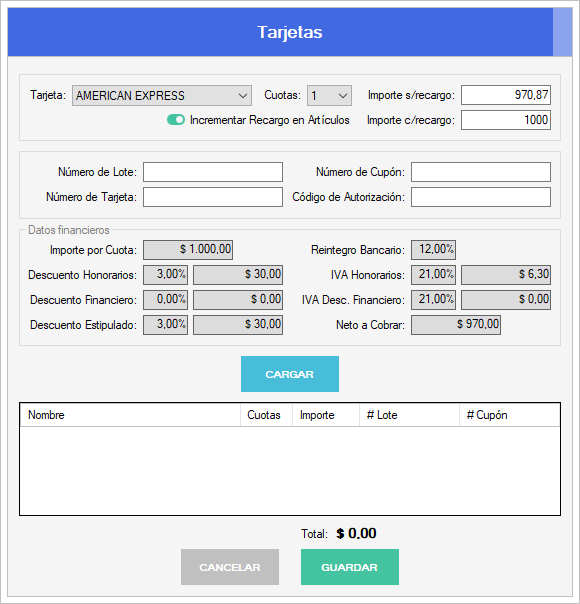Click the Reintegro Bancario percentage box
This screenshot has width=580, height=604.
433,250
